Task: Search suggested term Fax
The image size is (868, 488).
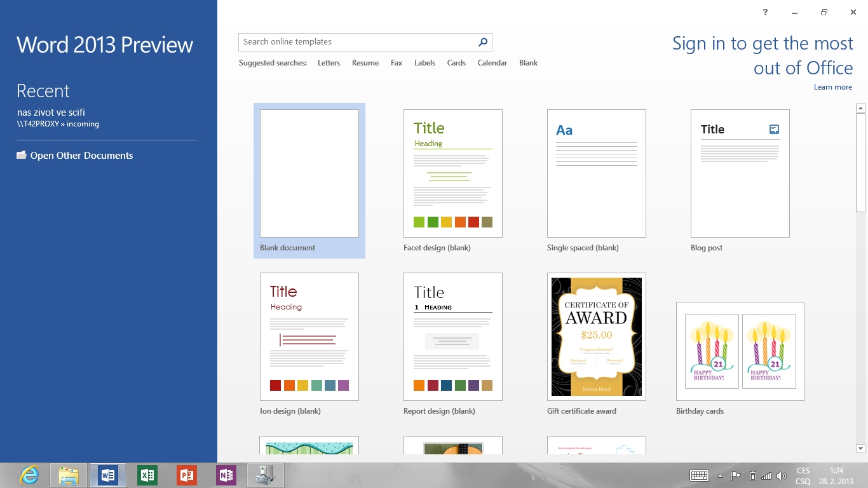Action: 397,63
